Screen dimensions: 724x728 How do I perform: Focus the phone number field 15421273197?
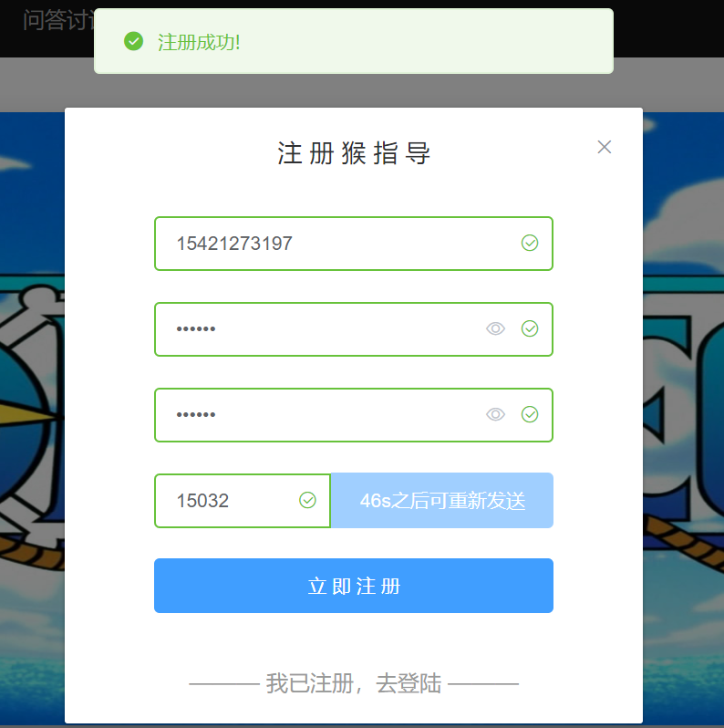[354, 244]
